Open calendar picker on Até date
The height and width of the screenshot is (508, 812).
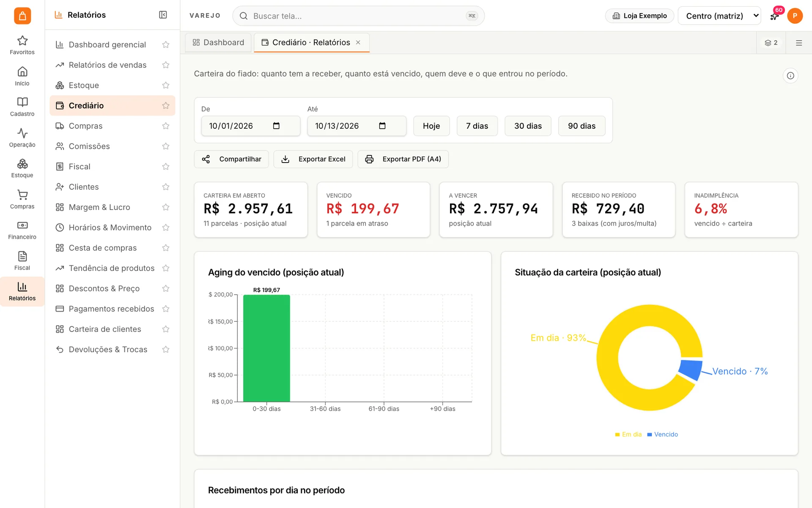(382, 126)
